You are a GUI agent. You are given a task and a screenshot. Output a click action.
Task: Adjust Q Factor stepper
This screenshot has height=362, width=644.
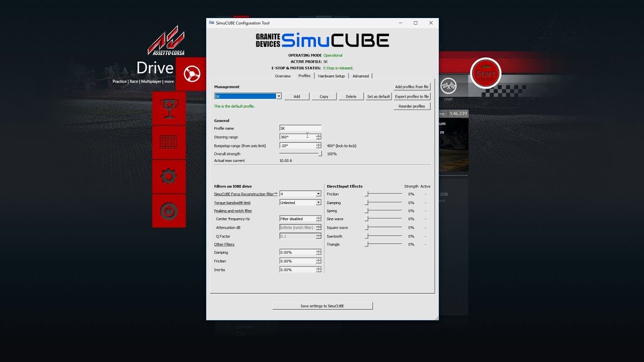(319, 236)
